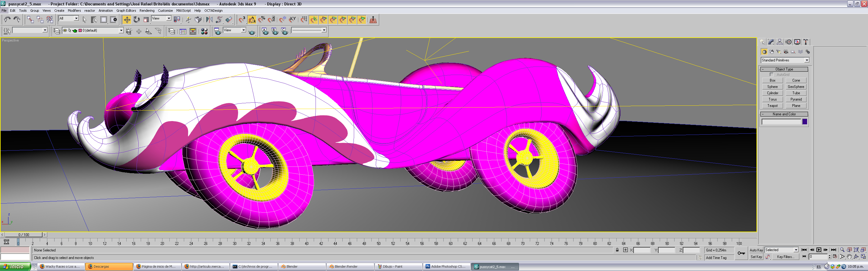Switch to the Hierarchy panel tab
868x271 pixels.
coord(780,42)
